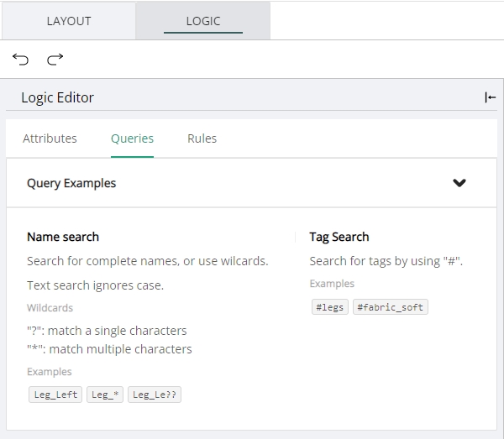
Task: Collapse Query Examples with the chevron
Action: [x=459, y=183]
